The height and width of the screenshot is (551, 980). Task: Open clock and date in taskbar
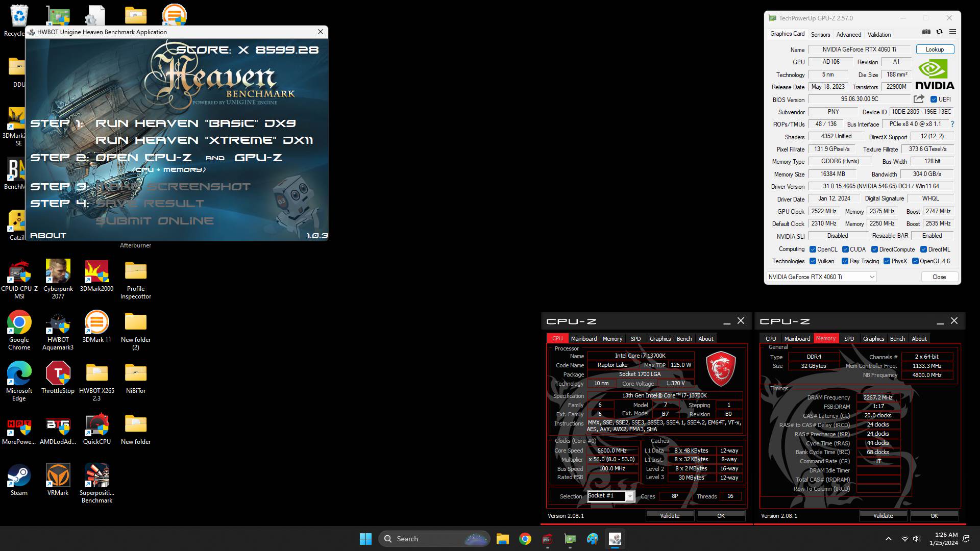[943, 539]
